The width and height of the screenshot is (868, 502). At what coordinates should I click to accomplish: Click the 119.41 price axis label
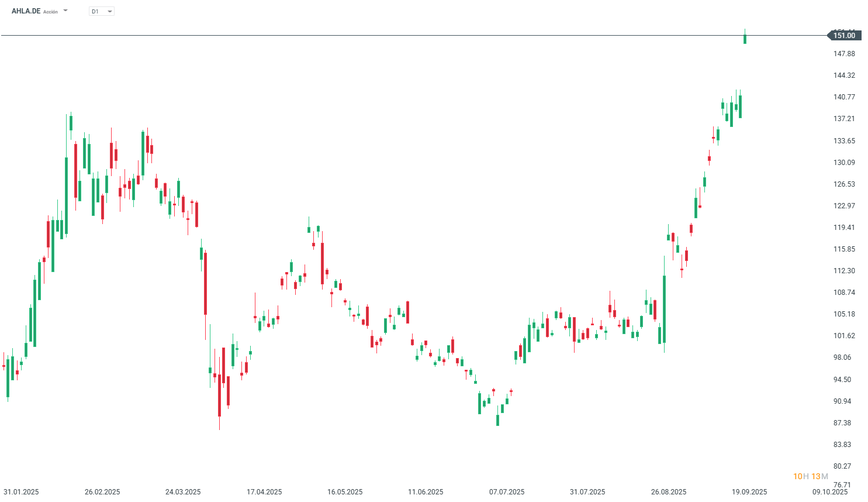point(844,228)
